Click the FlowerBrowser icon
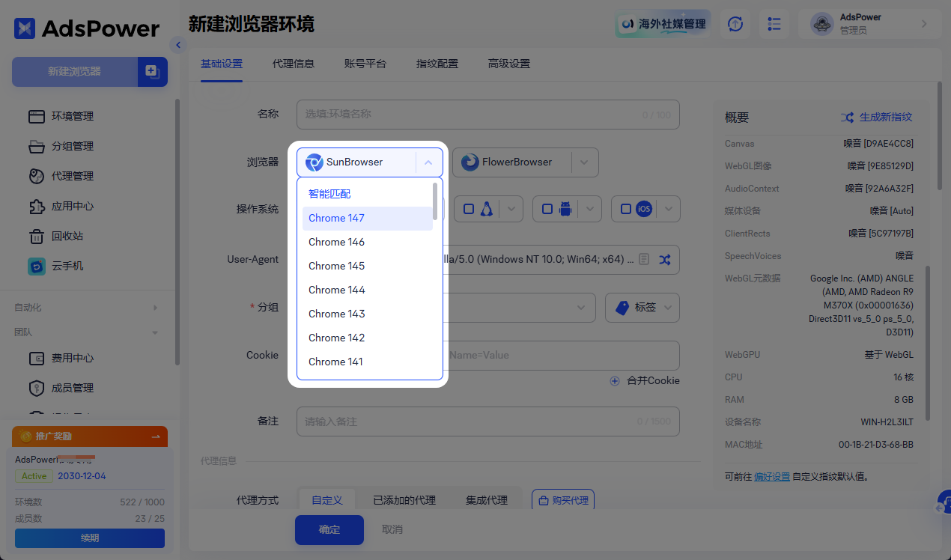This screenshot has height=560, width=951. [x=470, y=162]
